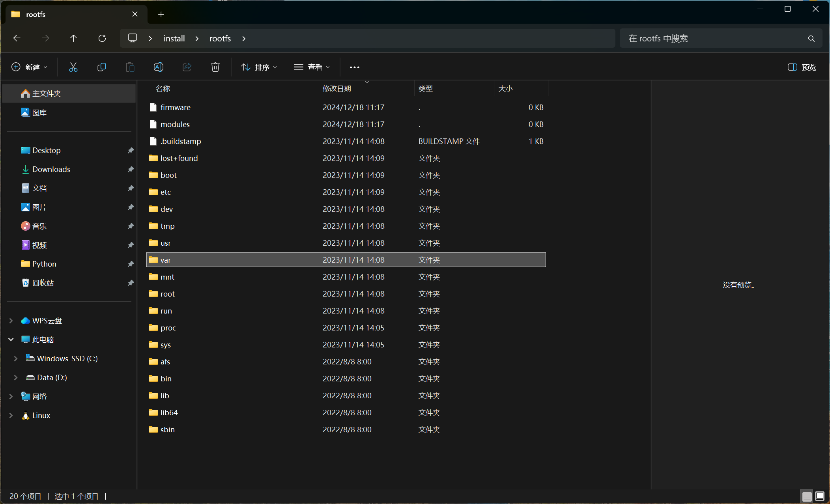Screen dimensions: 830x504
Task: Expand WPS云盘 tree node
Action: (x=11, y=321)
